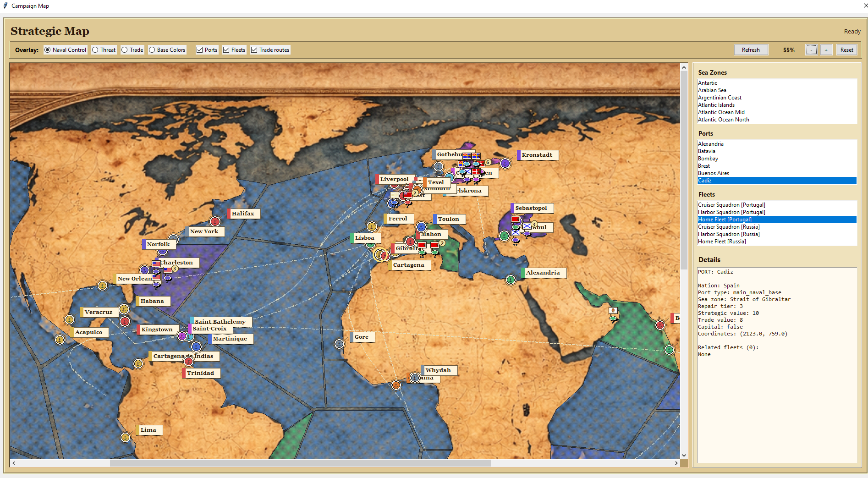Image resolution: width=868 pixels, height=478 pixels.
Task: Click the Whydah port marker
Action: coord(415,378)
